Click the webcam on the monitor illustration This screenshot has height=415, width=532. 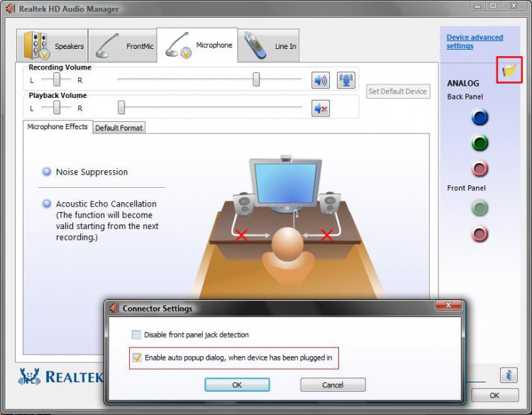[286, 158]
